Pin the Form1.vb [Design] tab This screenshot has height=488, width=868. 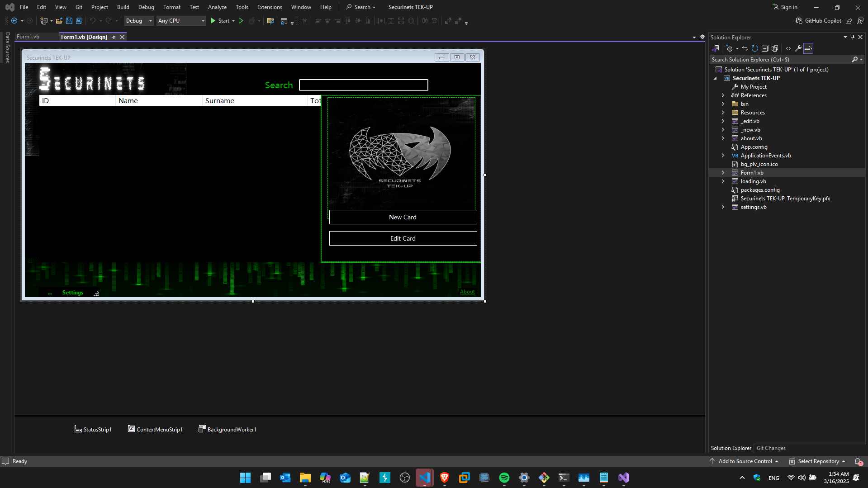coord(114,37)
